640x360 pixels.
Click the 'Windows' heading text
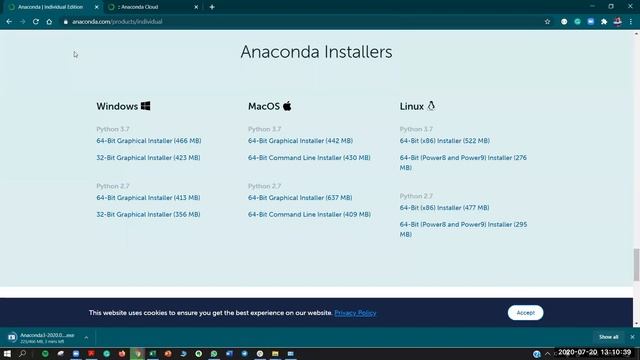point(117,106)
